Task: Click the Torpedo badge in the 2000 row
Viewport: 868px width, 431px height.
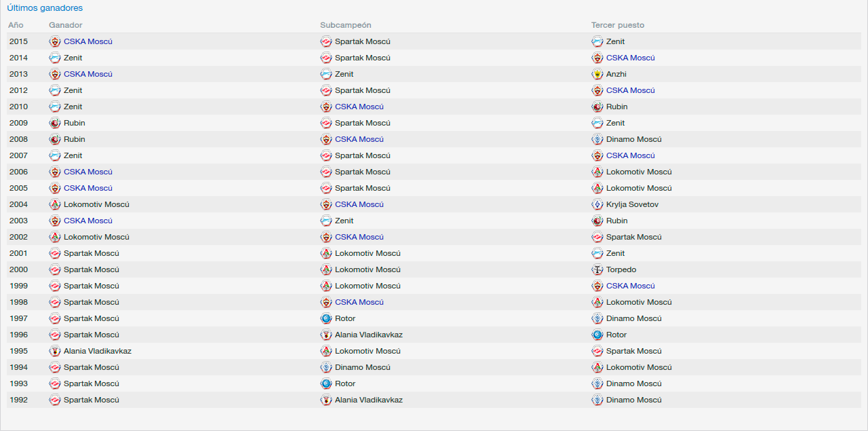Action: pos(597,269)
